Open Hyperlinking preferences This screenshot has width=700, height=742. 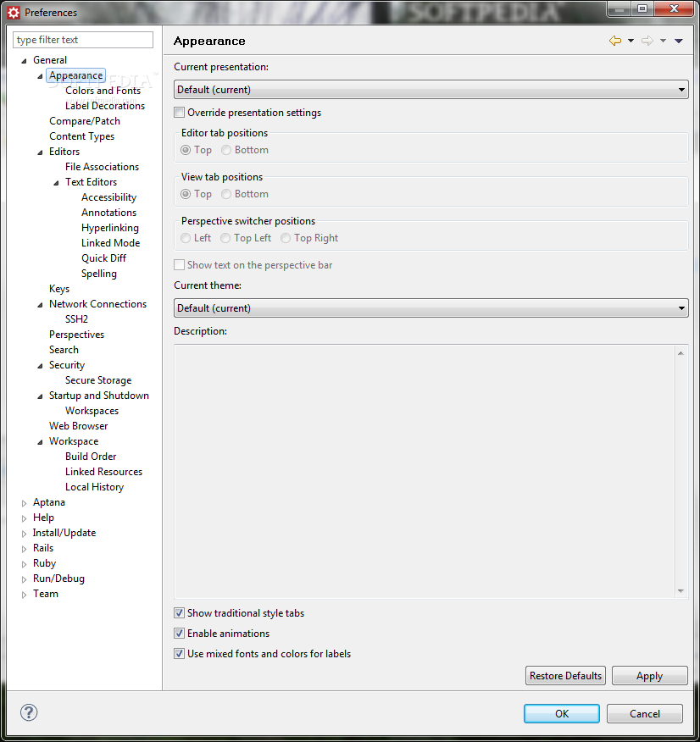pyautogui.click(x=110, y=228)
